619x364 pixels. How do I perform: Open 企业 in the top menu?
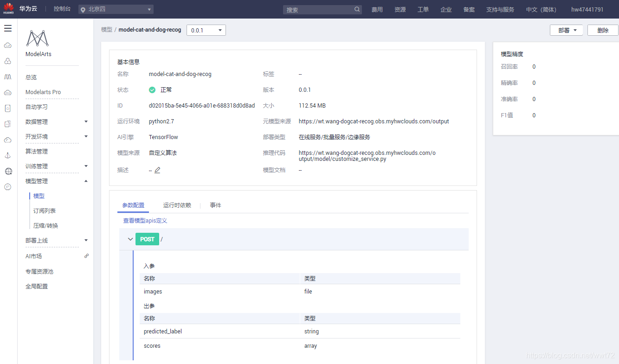(446, 9)
